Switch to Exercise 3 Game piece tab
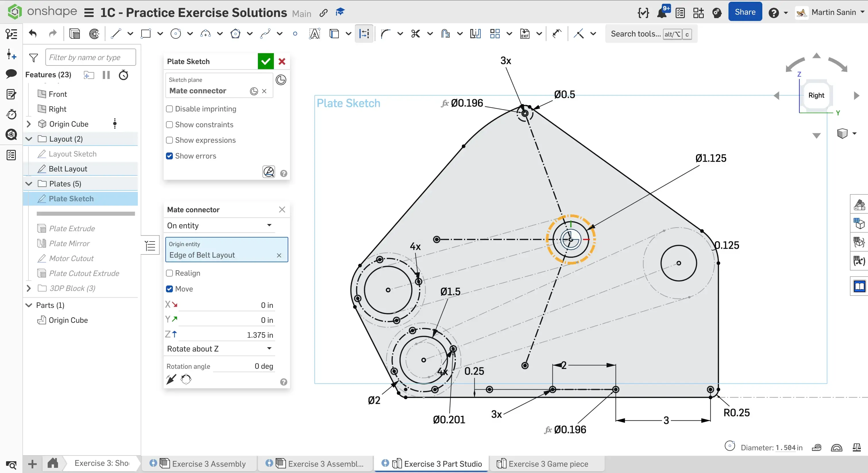 548,464
